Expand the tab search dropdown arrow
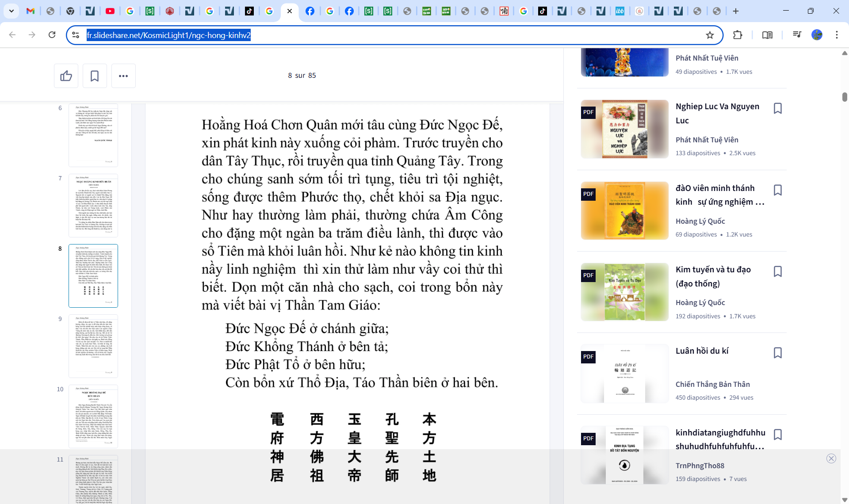Screen dimensions: 849x504 11,11
